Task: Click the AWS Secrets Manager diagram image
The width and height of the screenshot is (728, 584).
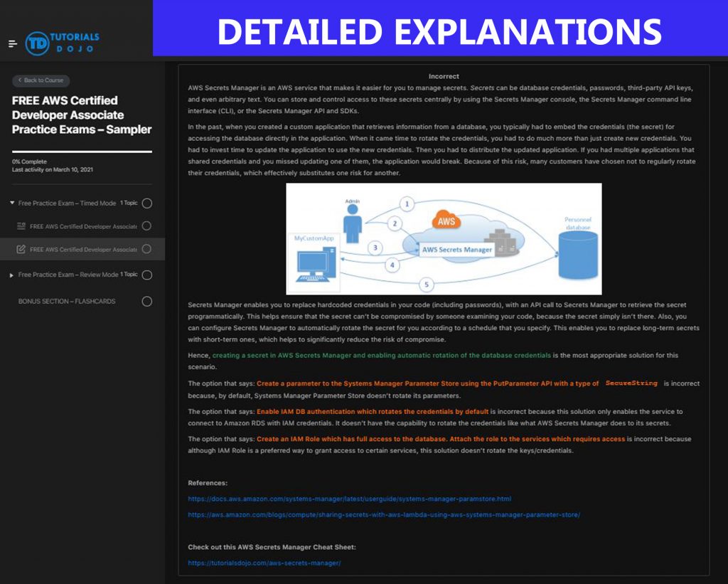Action: pos(443,237)
